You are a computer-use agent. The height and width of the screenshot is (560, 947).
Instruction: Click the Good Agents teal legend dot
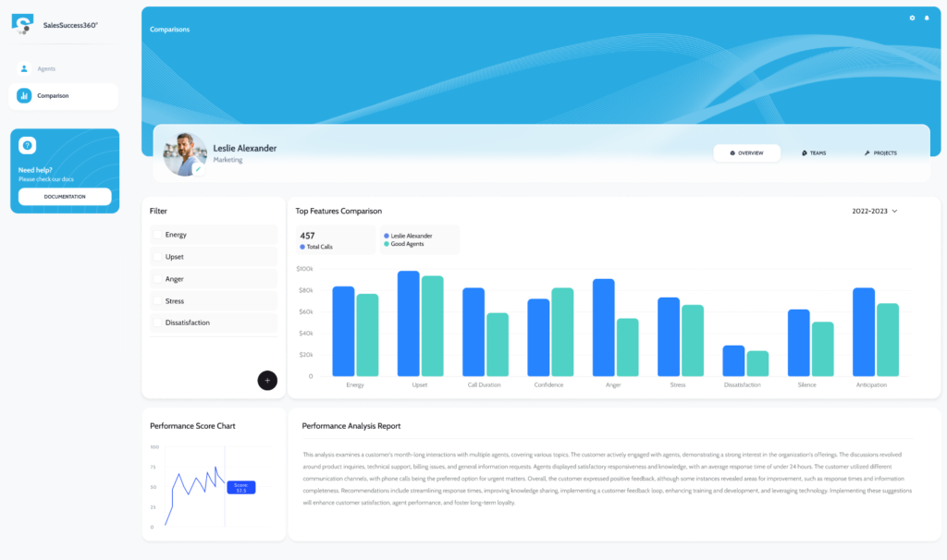click(x=387, y=244)
